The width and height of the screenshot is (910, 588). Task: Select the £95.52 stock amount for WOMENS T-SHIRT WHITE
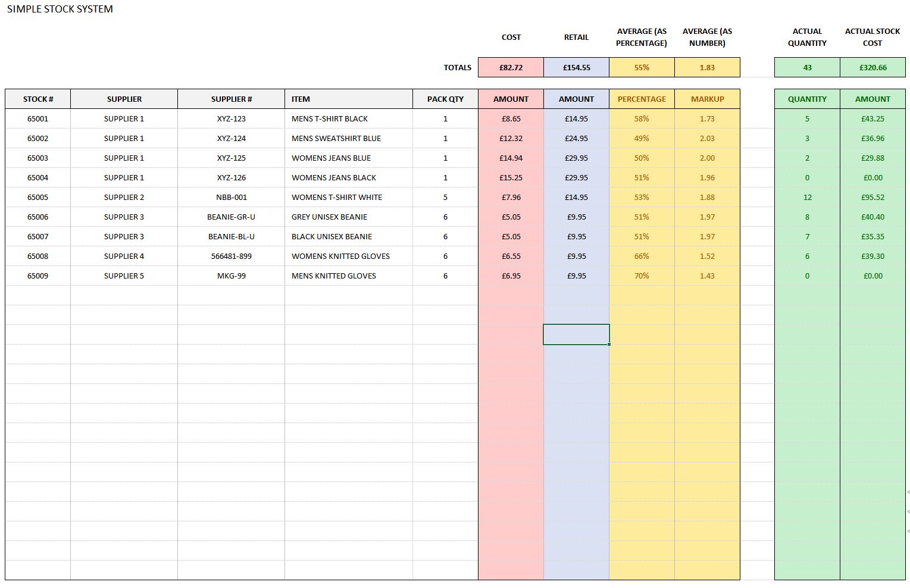873,197
